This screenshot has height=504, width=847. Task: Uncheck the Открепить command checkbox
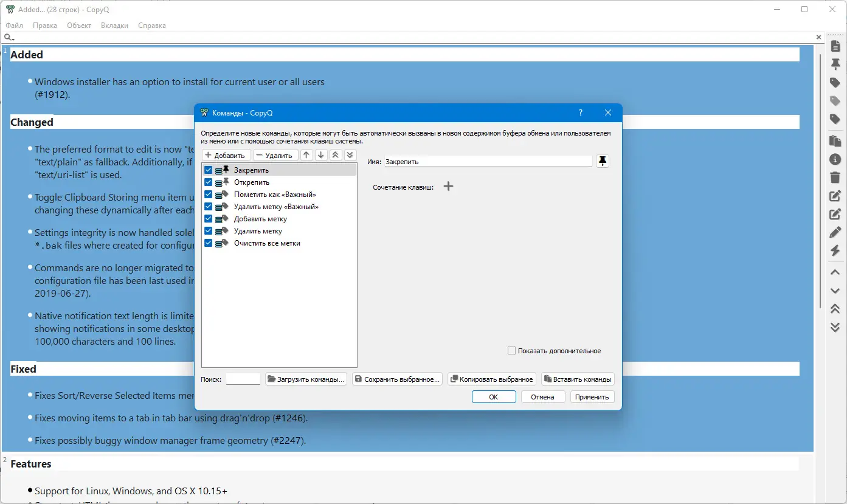coord(209,182)
